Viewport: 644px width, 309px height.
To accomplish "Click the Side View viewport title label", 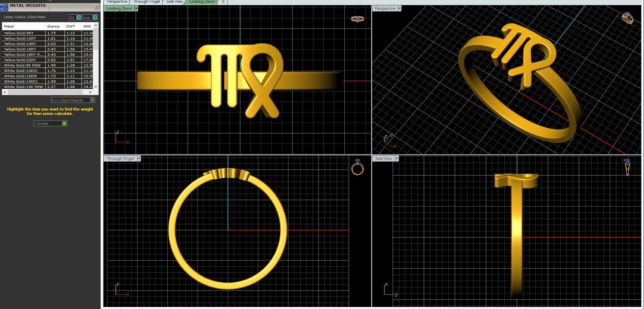I will 384,159.
